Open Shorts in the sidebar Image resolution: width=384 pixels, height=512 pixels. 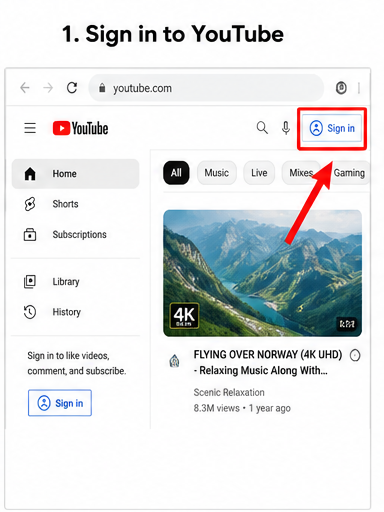(x=75, y=204)
